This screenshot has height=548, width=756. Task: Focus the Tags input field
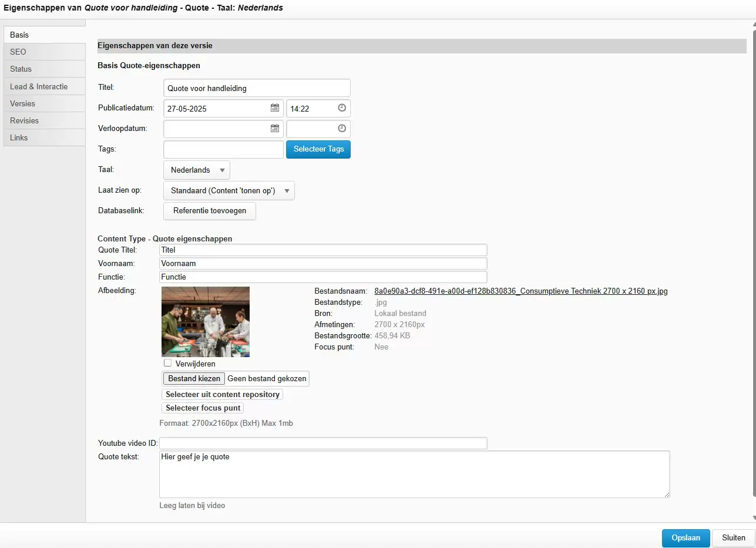[223, 149]
